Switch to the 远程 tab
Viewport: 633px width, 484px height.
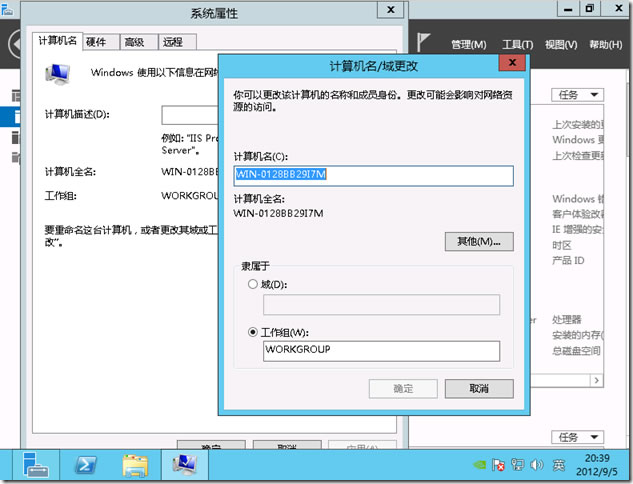point(172,42)
